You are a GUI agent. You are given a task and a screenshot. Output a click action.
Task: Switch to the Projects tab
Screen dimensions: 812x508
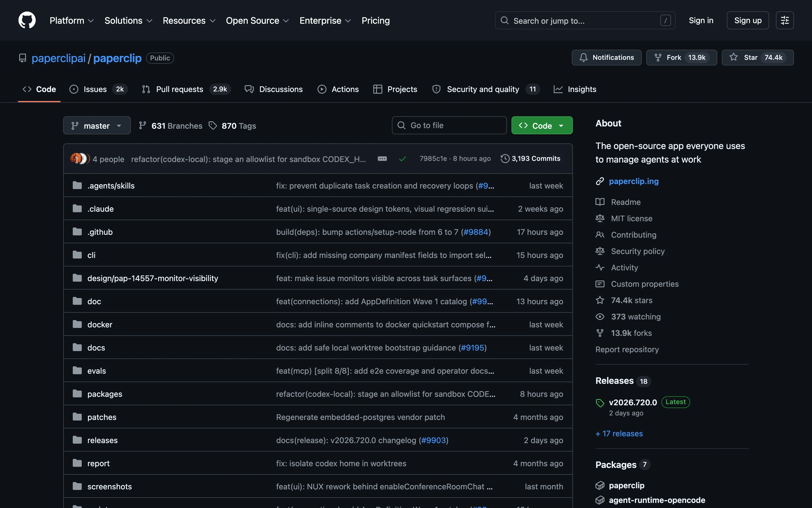pos(395,89)
